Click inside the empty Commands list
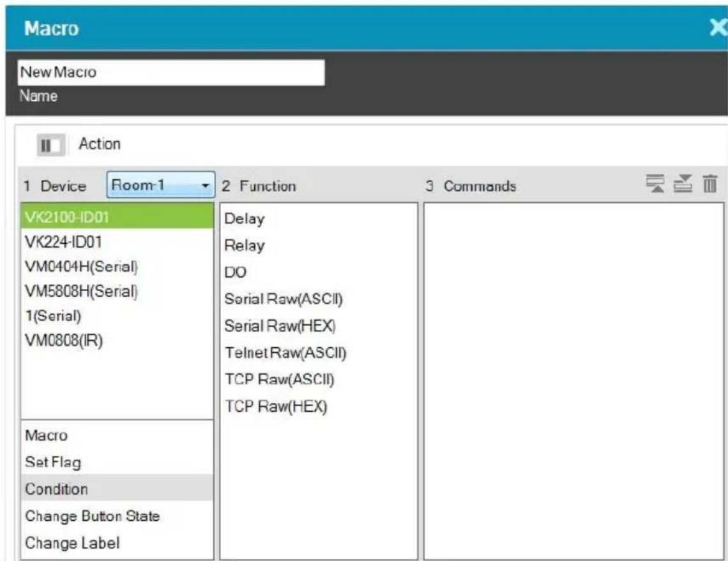 [574, 380]
